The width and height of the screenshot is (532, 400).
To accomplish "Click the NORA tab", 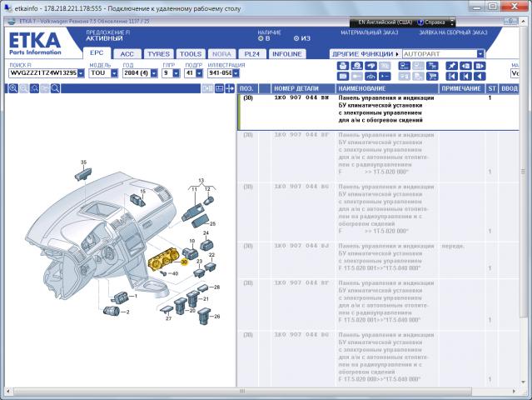I will 221,54.
